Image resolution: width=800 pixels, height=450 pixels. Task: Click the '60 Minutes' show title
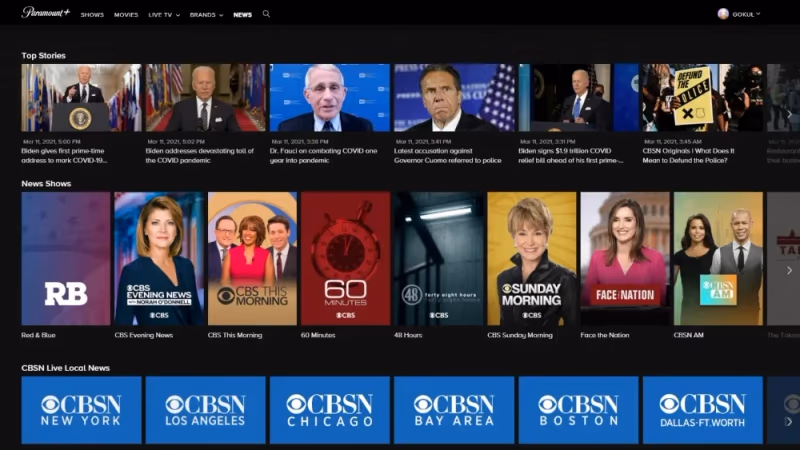(x=318, y=335)
